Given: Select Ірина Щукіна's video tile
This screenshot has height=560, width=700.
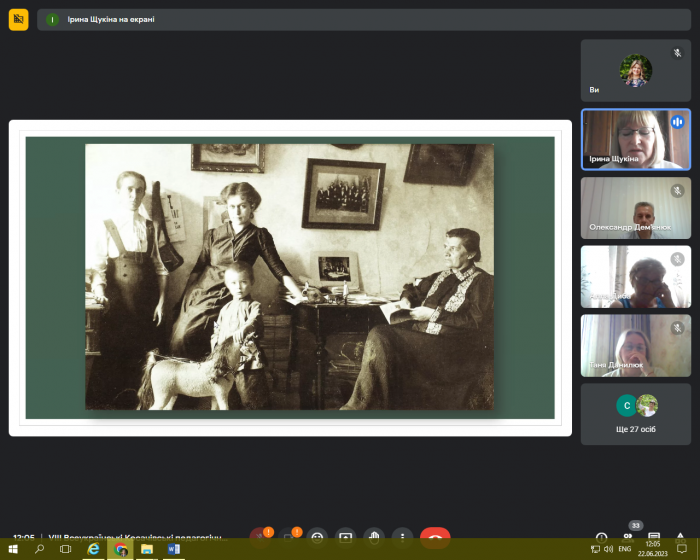Looking at the screenshot, I should pos(635,139).
